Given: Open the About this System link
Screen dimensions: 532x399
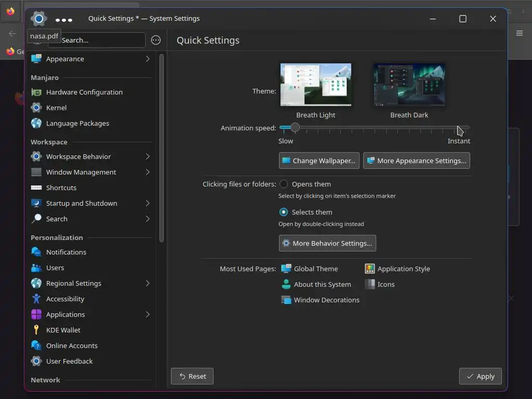Looking at the screenshot, I should click(316, 284).
